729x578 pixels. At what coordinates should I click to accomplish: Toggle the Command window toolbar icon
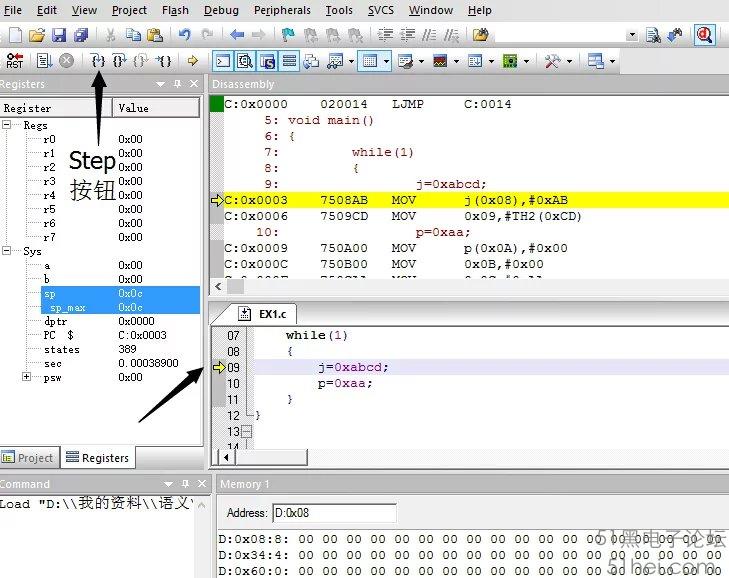[223, 61]
